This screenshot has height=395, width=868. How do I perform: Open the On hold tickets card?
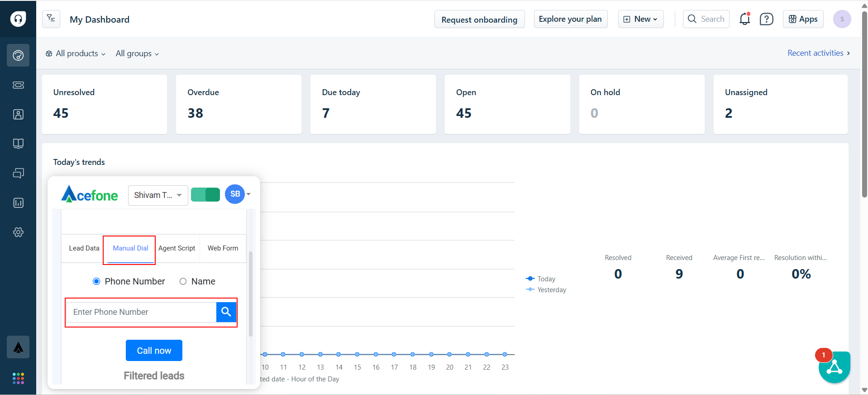coord(642,104)
